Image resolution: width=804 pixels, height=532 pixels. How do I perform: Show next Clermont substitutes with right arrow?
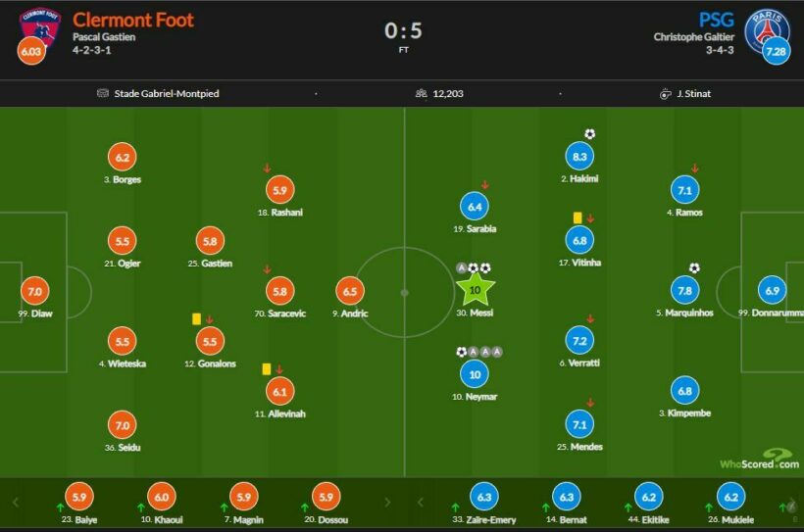[387, 503]
